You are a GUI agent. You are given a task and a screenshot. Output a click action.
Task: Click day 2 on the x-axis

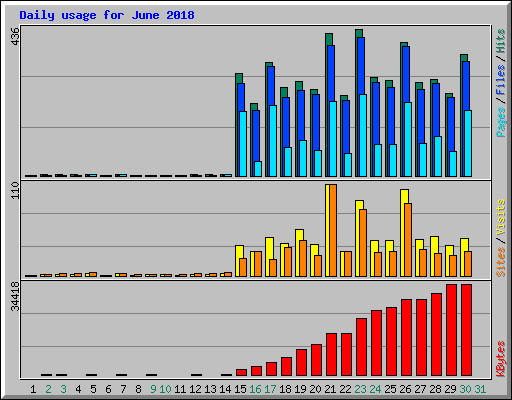click(48, 389)
